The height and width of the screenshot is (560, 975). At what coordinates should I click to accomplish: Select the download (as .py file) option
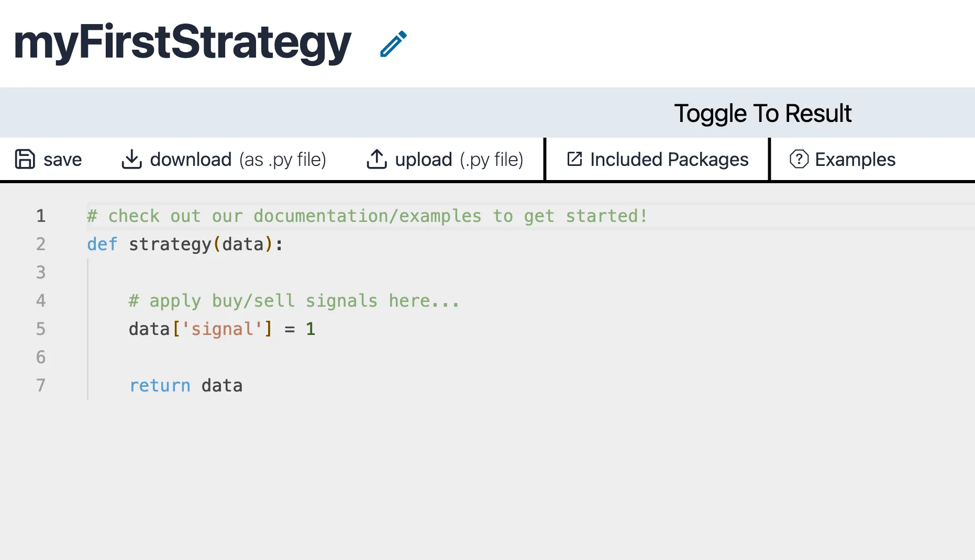click(x=237, y=159)
